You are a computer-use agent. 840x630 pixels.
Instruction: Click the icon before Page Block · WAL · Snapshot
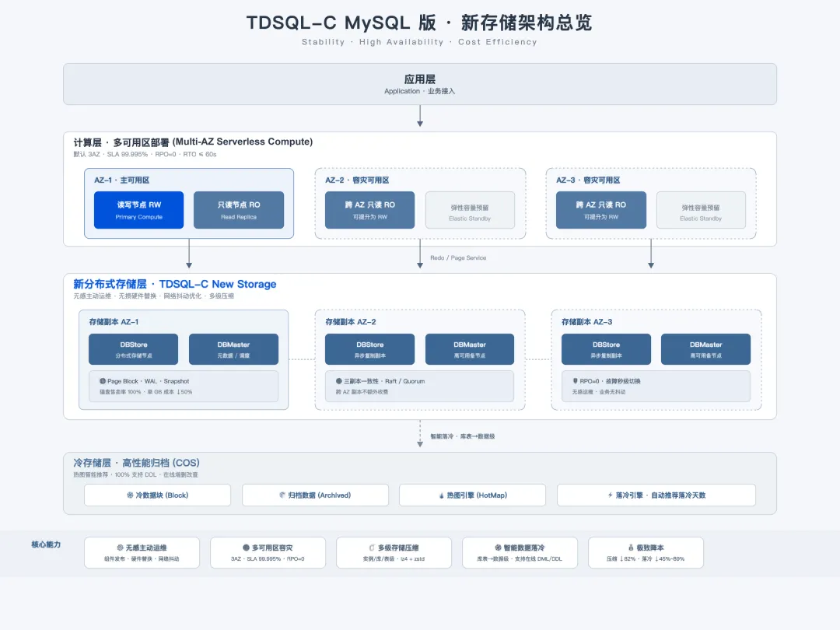[x=103, y=381]
